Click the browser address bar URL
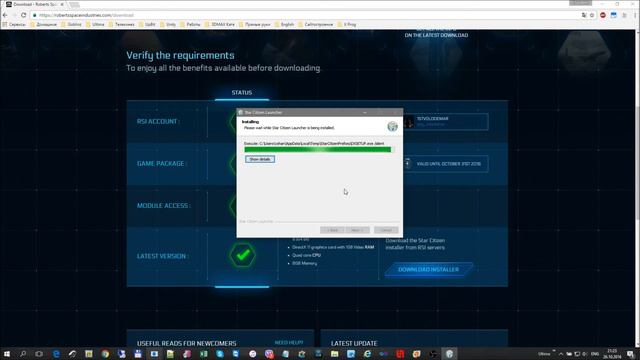The width and height of the screenshot is (640, 360). pyautogui.click(x=87, y=15)
